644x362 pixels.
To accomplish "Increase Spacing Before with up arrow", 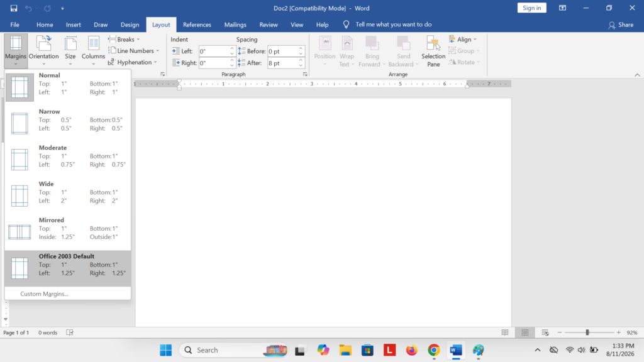I will click(x=301, y=48).
